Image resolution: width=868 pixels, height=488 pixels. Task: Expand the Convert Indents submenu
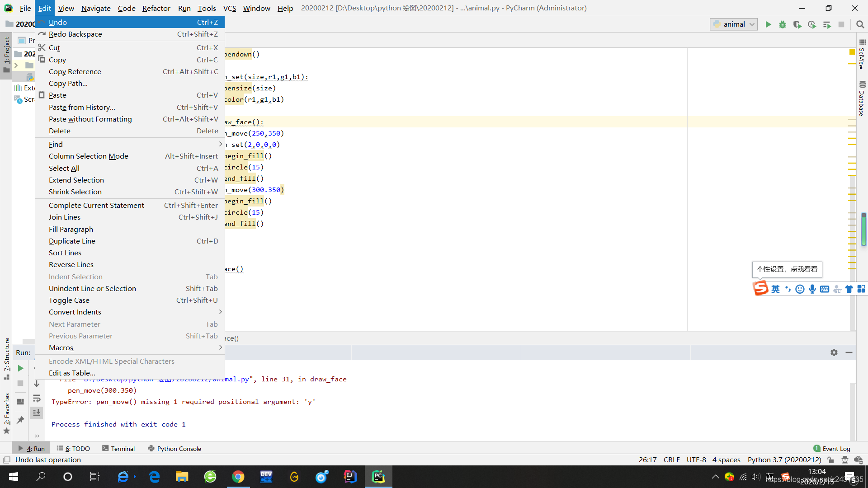coord(130,312)
